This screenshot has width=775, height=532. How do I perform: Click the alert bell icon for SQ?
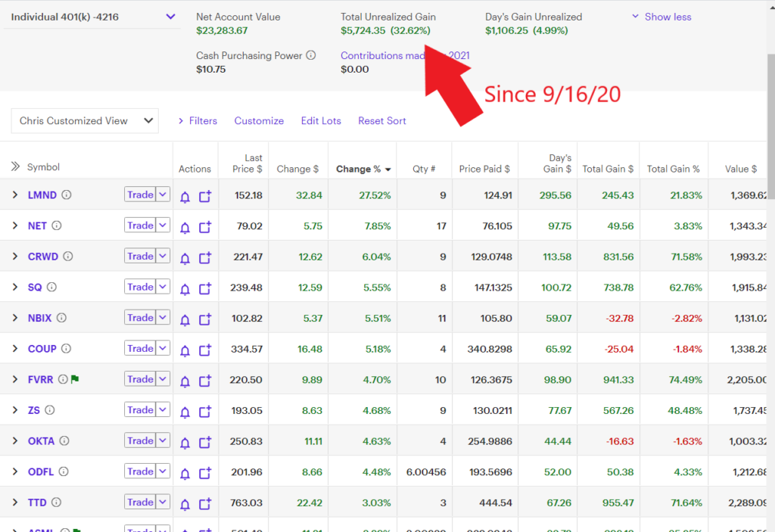click(x=185, y=288)
